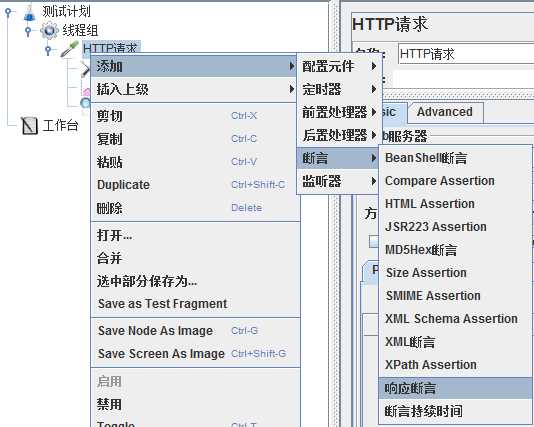Click the workbench clipboard icon

[29, 126]
